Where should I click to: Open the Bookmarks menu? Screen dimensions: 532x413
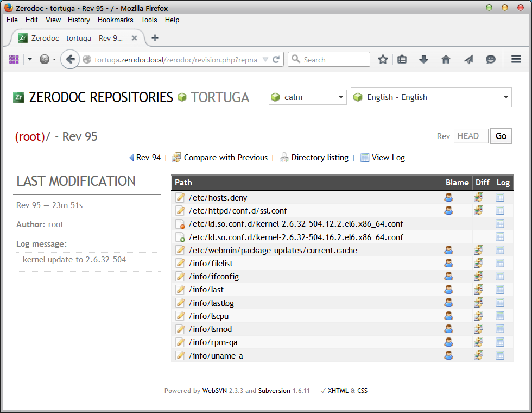pyautogui.click(x=115, y=20)
